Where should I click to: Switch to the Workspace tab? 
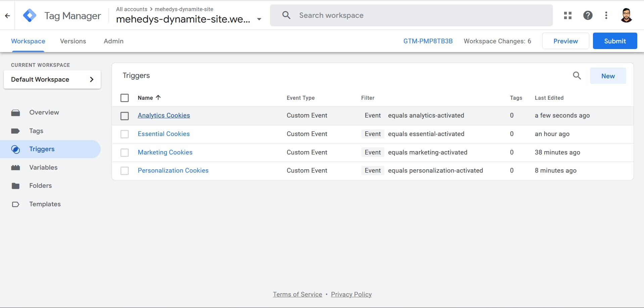point(28,41)
